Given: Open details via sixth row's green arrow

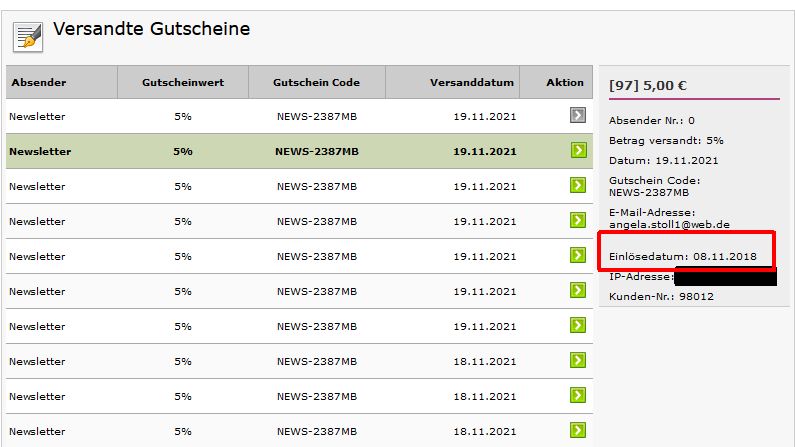Looking at the screenshot, I should (x=577, y=291).
